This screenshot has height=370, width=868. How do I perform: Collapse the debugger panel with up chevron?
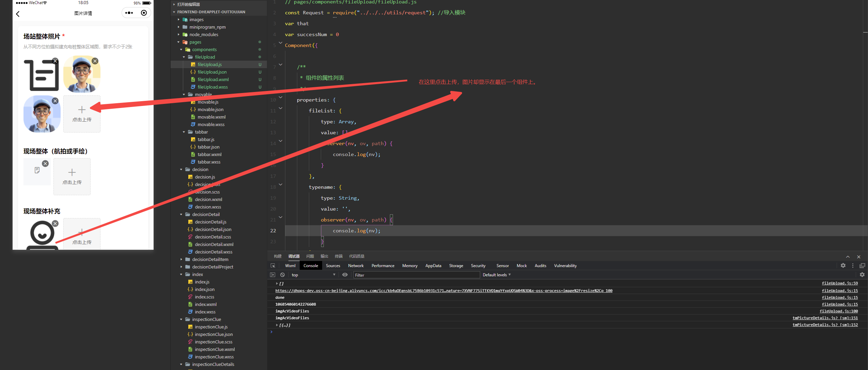[x=848, y=257]
